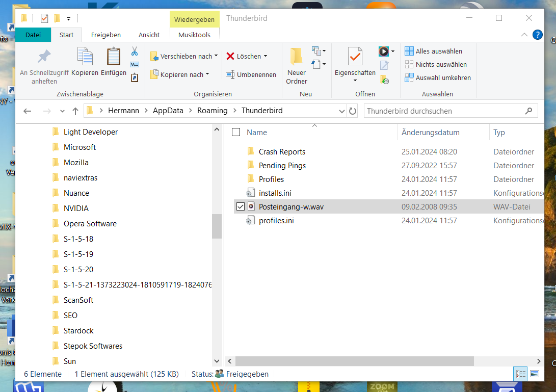
Task: Open the Ansicht ribbon tab
Action: pyautogui.click(x=149, y=35)
